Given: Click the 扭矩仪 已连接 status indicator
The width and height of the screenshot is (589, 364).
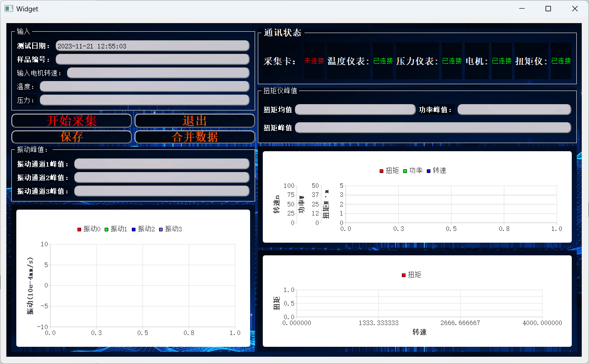Looking at the screenshot, I should pyautogui.click(x=561, y=61).
